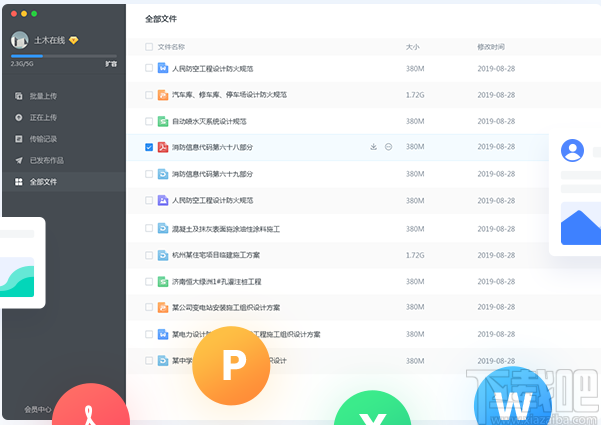Open 会员中心 at the sidebar bottom

[38, 410]
